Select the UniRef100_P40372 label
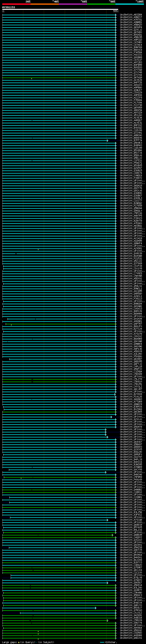This screenshot has height=644, width=146. click(131, 55)
